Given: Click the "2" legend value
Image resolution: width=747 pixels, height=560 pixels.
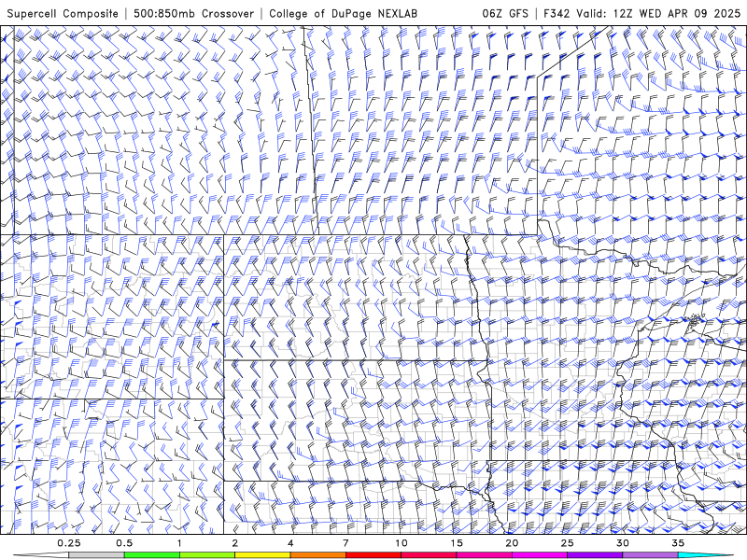Looking at the screenshot, I should pyautogui.click(x=235, y=543).
